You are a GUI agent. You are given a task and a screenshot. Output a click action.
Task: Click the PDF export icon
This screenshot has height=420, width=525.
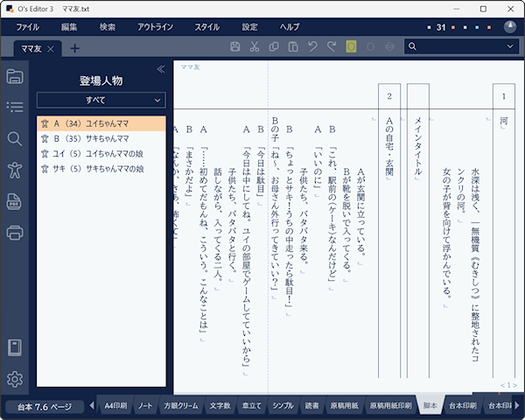click(x=14, y=201)
